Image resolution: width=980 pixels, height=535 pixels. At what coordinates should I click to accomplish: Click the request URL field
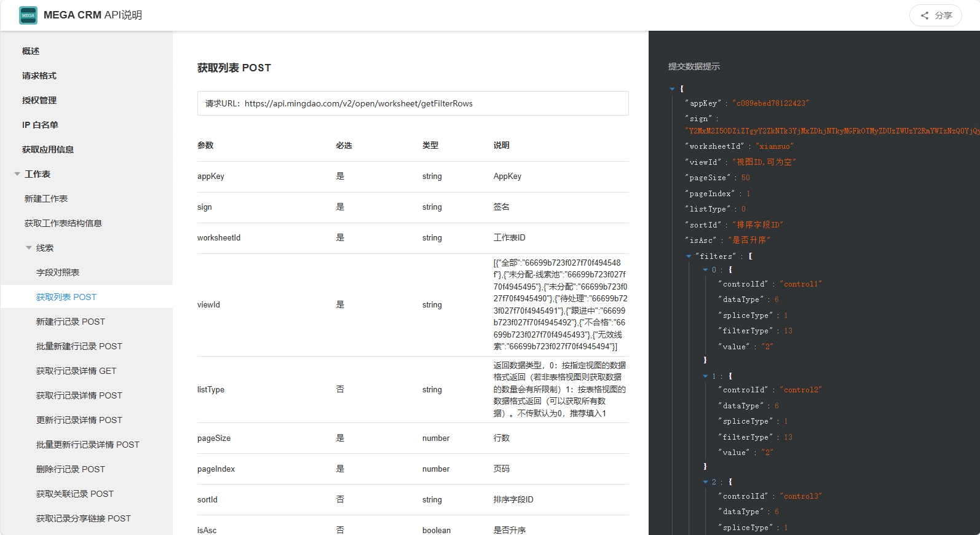(x=413, y=103)
